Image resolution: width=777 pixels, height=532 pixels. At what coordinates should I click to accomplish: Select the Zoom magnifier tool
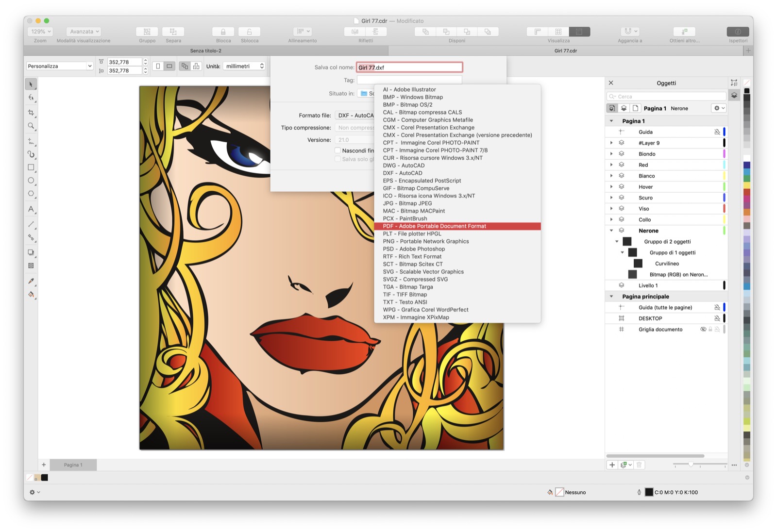tap(31, 126)
